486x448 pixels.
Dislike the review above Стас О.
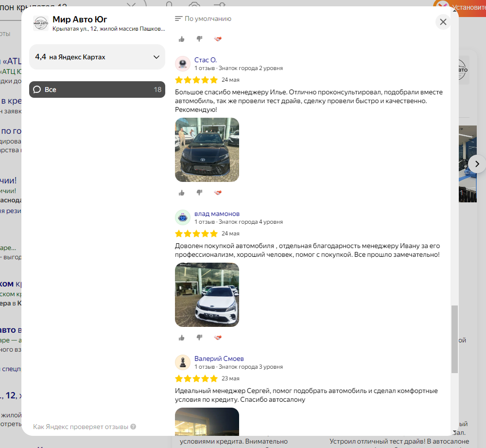tap(199, 39)
